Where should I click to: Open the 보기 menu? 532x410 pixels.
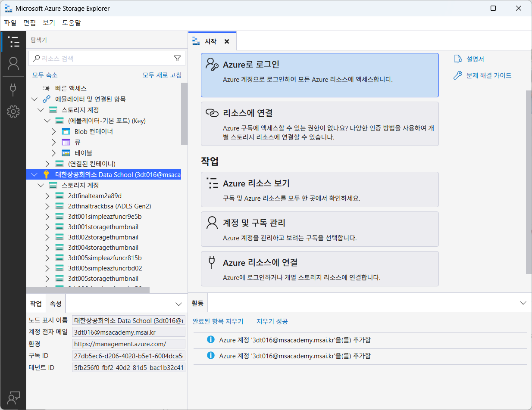(x=49, y=23)
